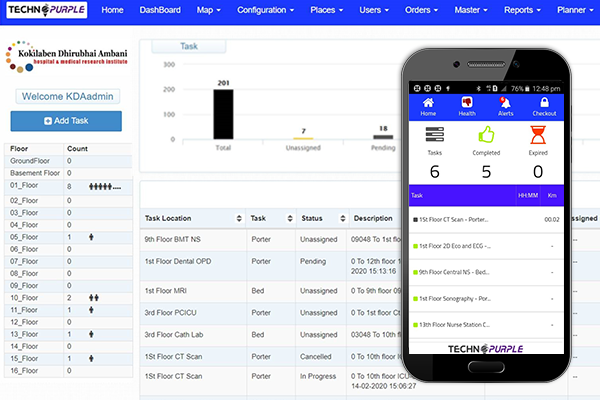This screenshot has width=600, height=400.
Task: Click the Technopurple logo in navbar
Action: [x=47, y=10]
